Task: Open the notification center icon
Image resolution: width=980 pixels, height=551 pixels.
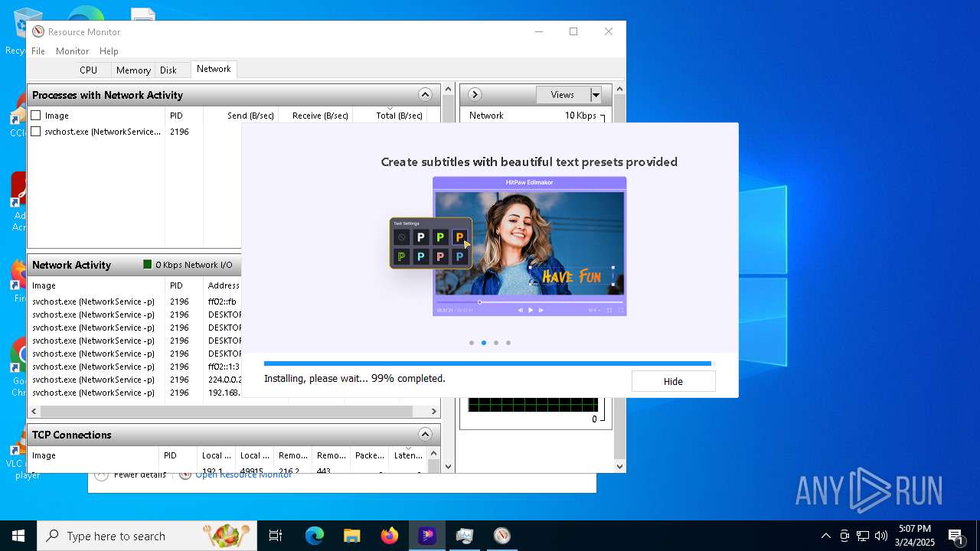Action: (x=956, y=536)
